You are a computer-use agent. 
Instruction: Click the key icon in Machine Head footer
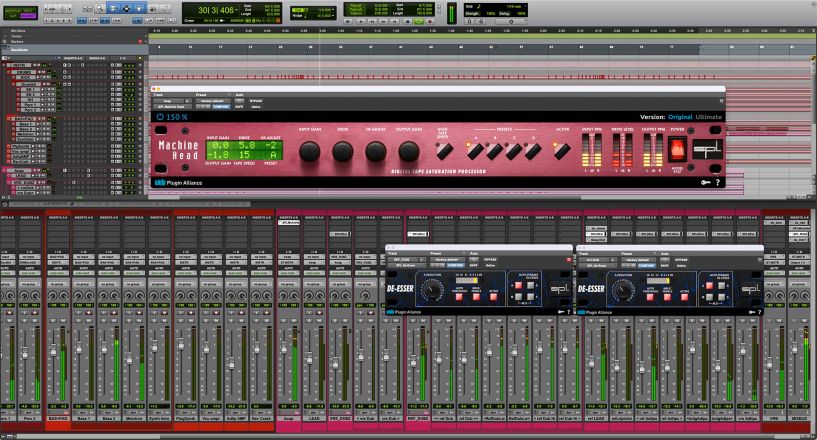(x=705, y=182)
